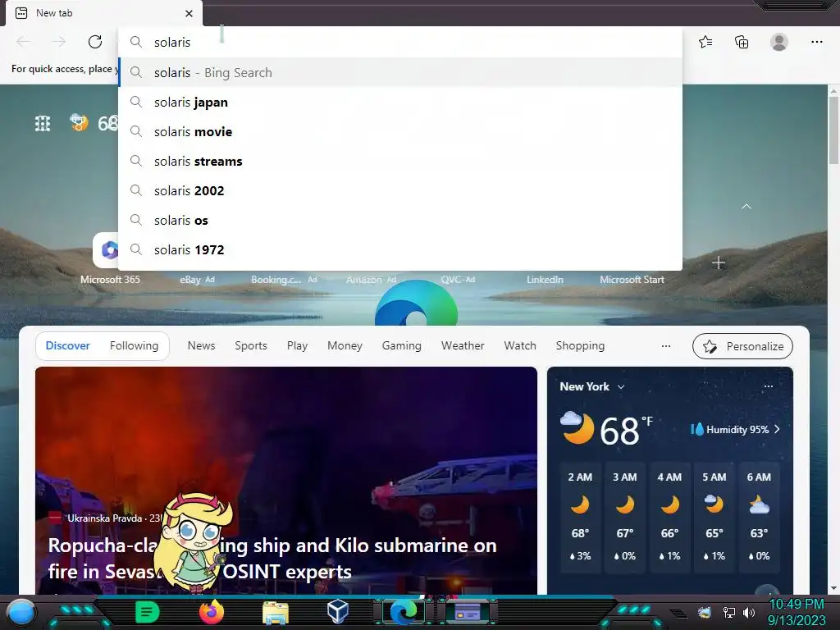Open the Shopping feed category
The width and height of the screenshot is (840, 630).
point(580,345)
